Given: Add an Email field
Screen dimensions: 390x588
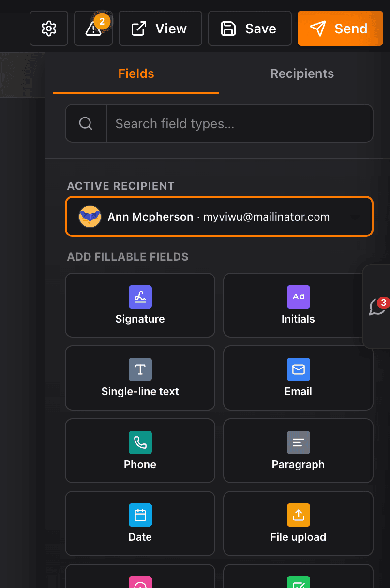Looking at the screenshot, I should (298, 378).
